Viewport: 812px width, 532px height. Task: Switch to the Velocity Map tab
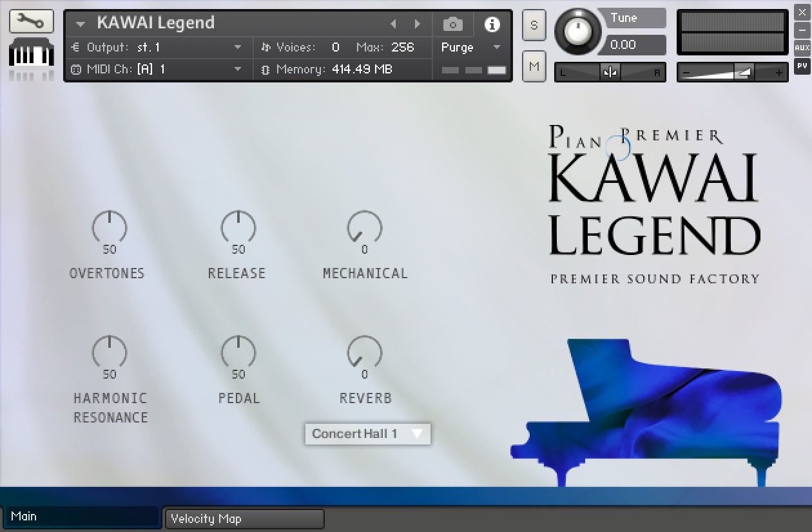(244, 518)
